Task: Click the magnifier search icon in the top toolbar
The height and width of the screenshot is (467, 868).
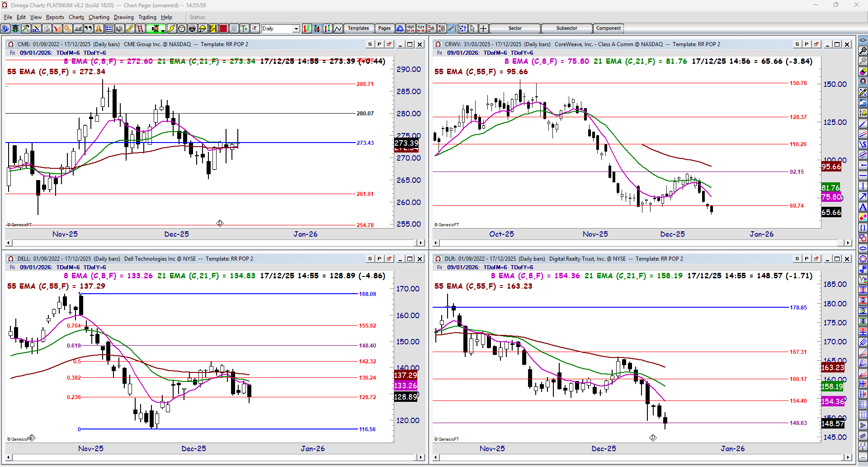Action: tap(234, 29)
